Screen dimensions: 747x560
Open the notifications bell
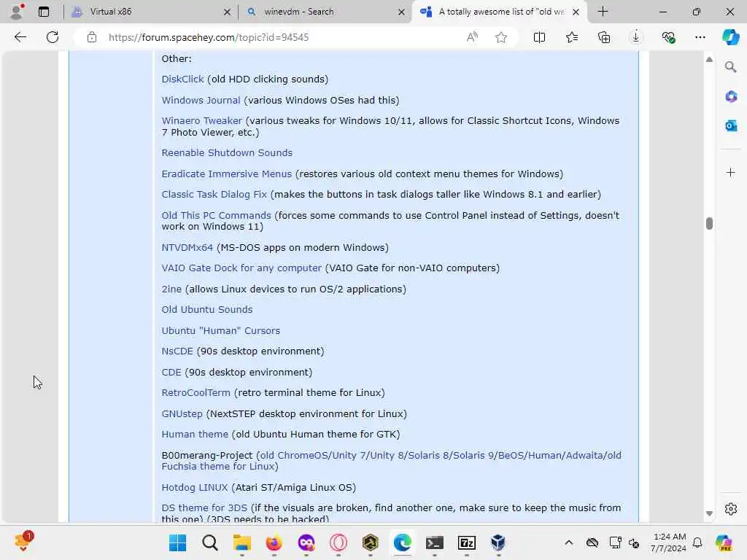tap(697, 542)
